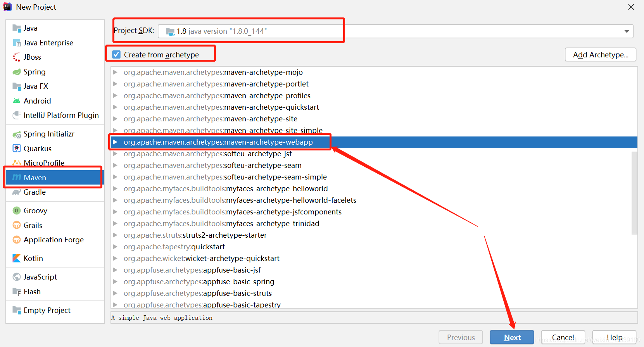Pick the Application Forge icon
644x347 pixels.
click(x=17, y=240)
